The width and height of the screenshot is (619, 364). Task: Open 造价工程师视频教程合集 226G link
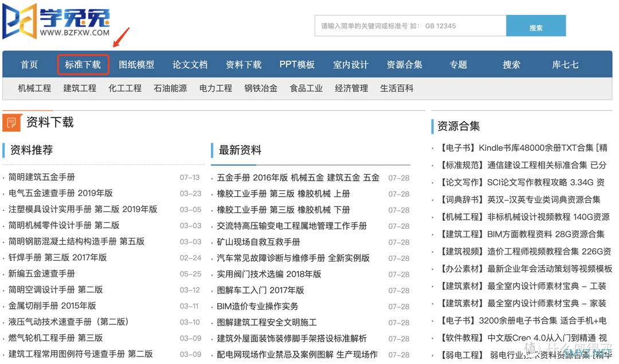point(526,252)
